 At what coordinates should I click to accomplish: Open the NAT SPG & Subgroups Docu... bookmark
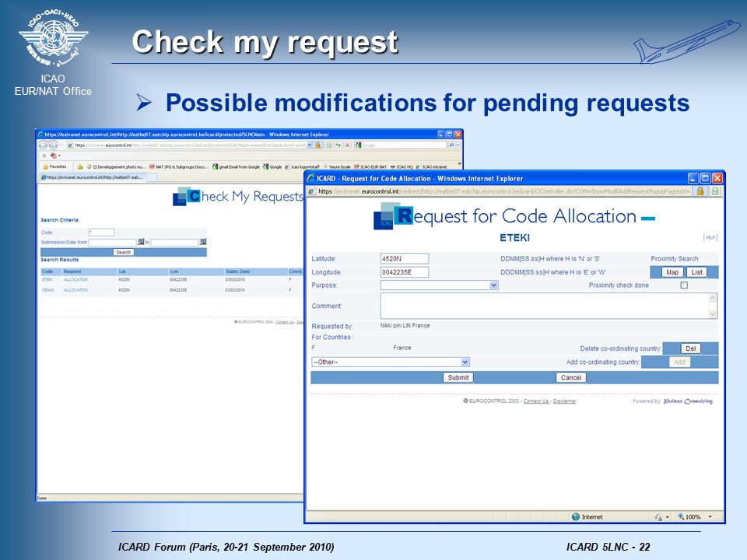(x=179, y=166)
